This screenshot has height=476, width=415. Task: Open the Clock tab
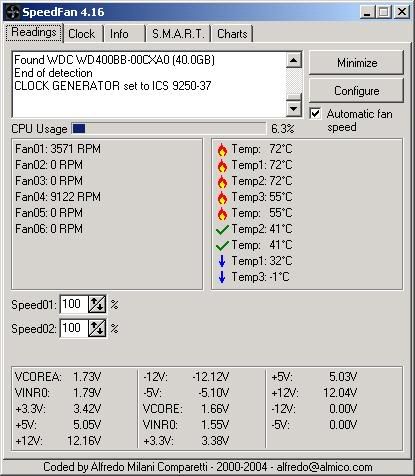click(x=82, y=34)
